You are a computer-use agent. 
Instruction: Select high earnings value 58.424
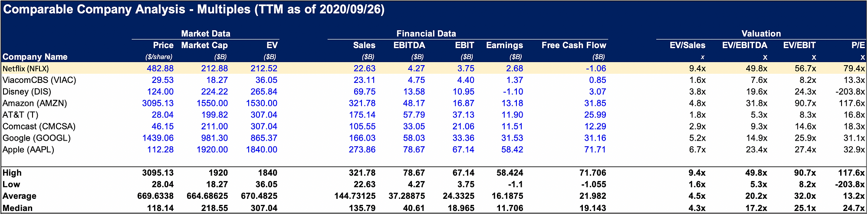click(x=510, y=173)
